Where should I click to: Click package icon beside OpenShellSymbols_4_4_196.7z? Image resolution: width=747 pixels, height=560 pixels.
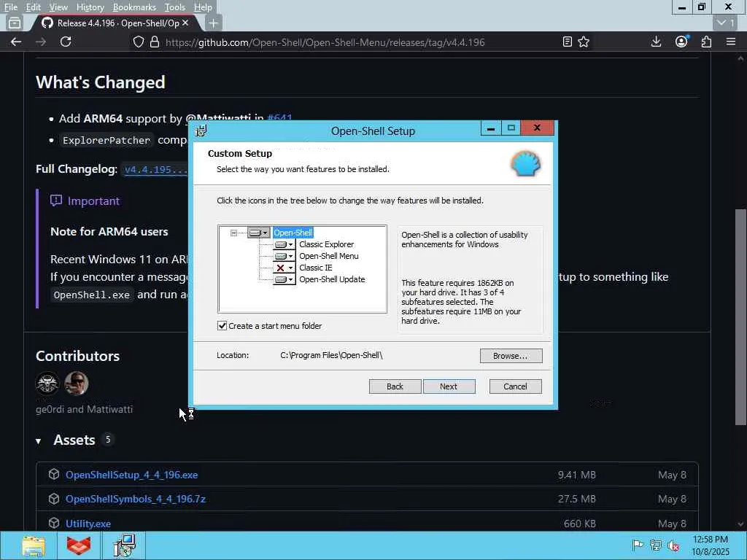pyautogui.click(x=54, y=499)
